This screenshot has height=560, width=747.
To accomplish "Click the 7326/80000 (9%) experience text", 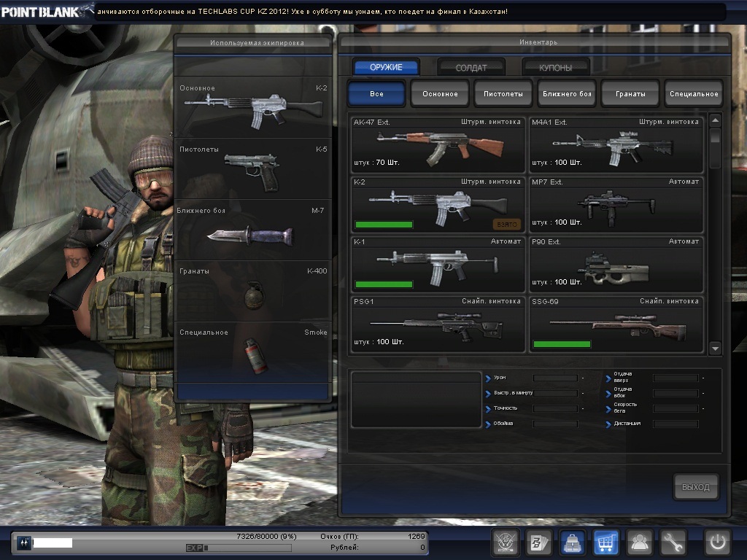I will point(266,536).
